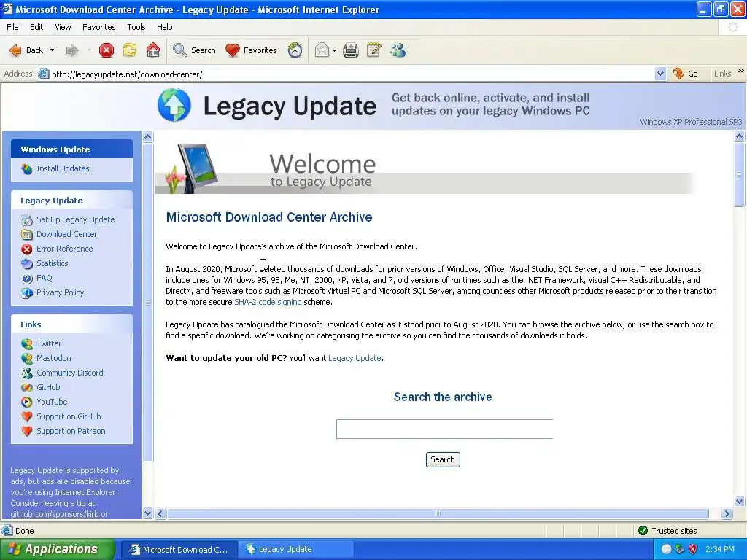Switch to Legacy Update taskbar window
The height and width of the screenshot is (560, 747).
click(295, 549)
